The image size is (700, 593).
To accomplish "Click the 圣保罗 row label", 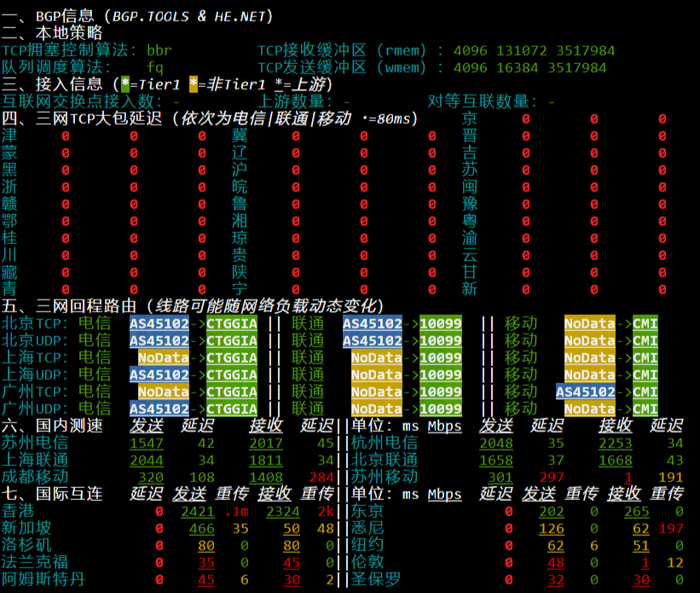I will (x=376, y=579).
